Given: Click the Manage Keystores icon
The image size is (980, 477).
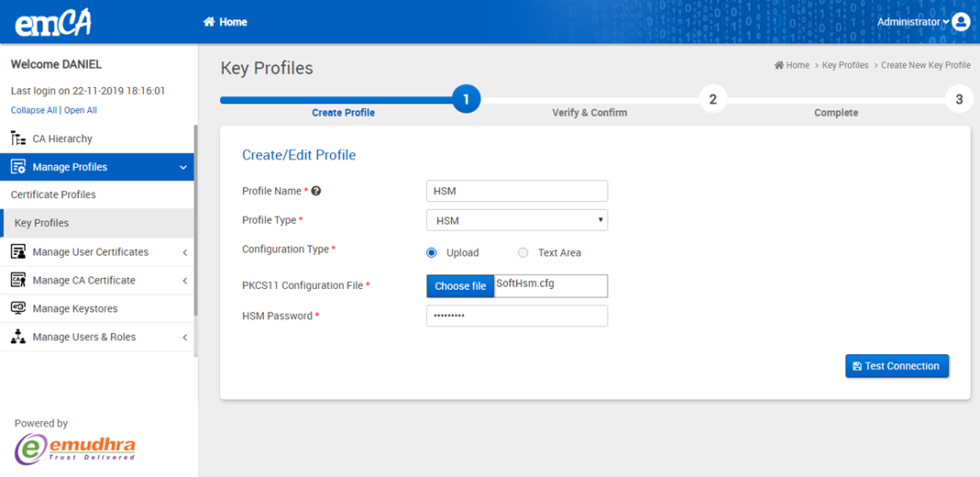Looking at the screenshot, I should (17, 309).
